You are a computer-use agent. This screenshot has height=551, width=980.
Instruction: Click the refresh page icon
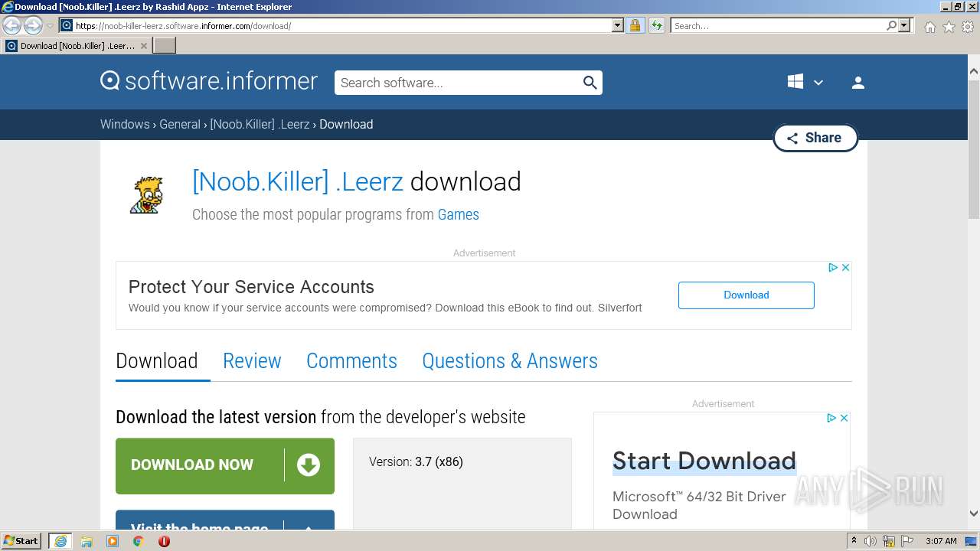click(656, 26)
